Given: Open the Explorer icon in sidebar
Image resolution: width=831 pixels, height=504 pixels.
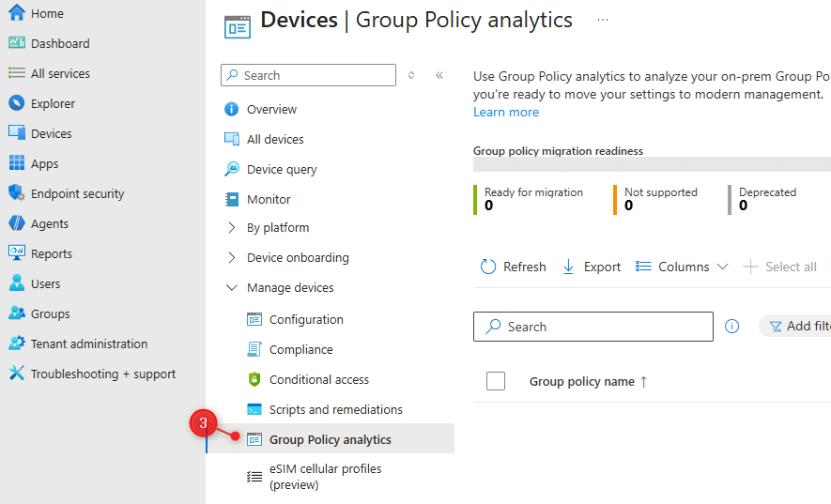Looking at the screenshot, I should coord(16,103).
